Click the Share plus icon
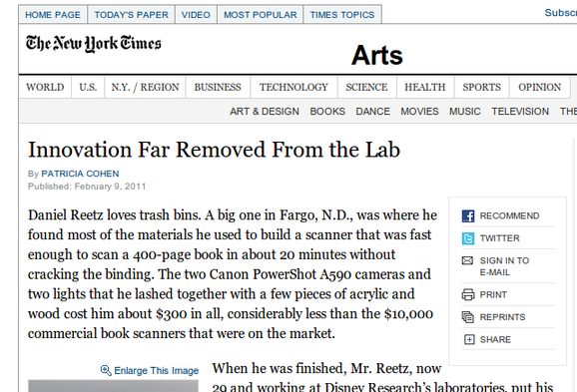577x392 pixels. click(469, 339)
